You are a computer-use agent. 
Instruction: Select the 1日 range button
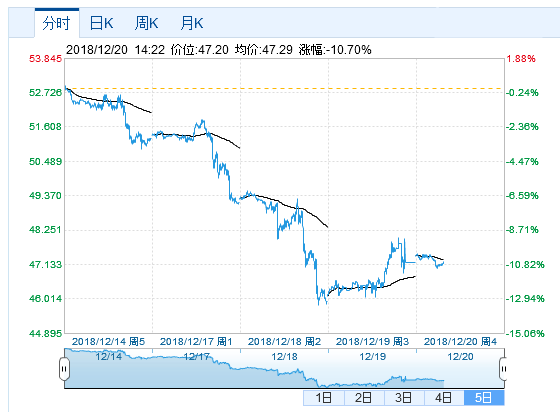tap(324, 398)
